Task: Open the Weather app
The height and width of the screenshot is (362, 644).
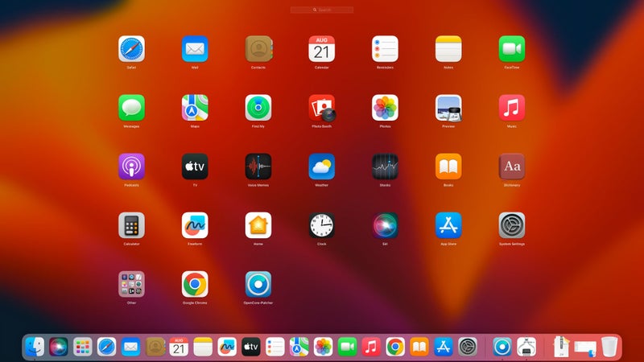Action: pyautogui.click(x=321, y=167)
